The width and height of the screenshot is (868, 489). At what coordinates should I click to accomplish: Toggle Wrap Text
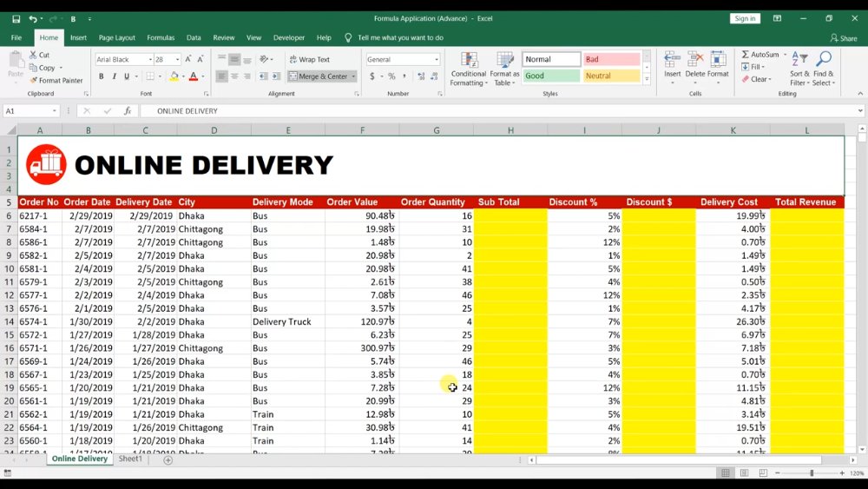310,59
